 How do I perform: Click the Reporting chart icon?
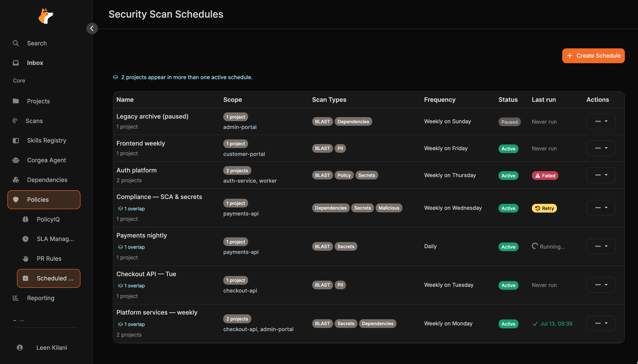pyautogui.click(x=16, y=298)
